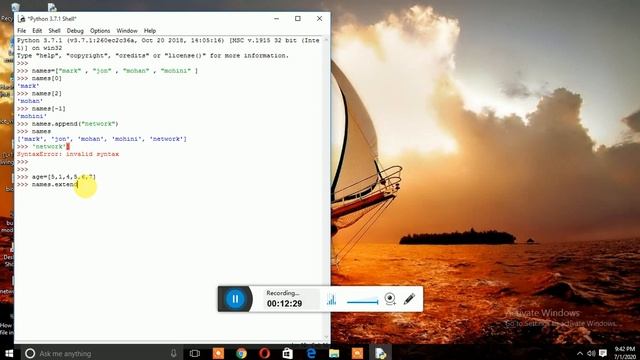Open the Edit menu
This screenshot has width=640, height=360.
[x=37, y=31]
